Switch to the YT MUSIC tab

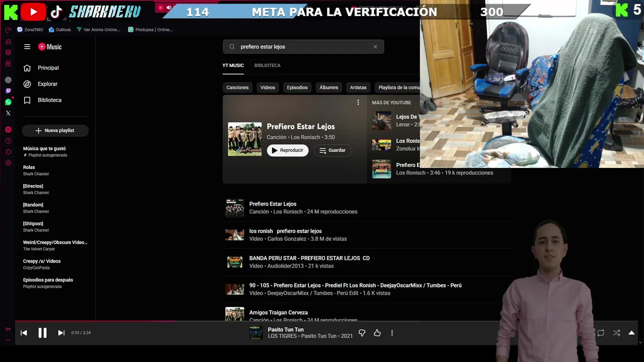[233, 65]
